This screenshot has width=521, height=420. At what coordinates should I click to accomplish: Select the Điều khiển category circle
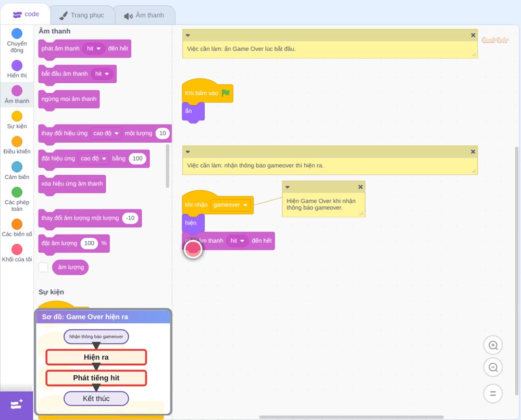pos(17,142)
